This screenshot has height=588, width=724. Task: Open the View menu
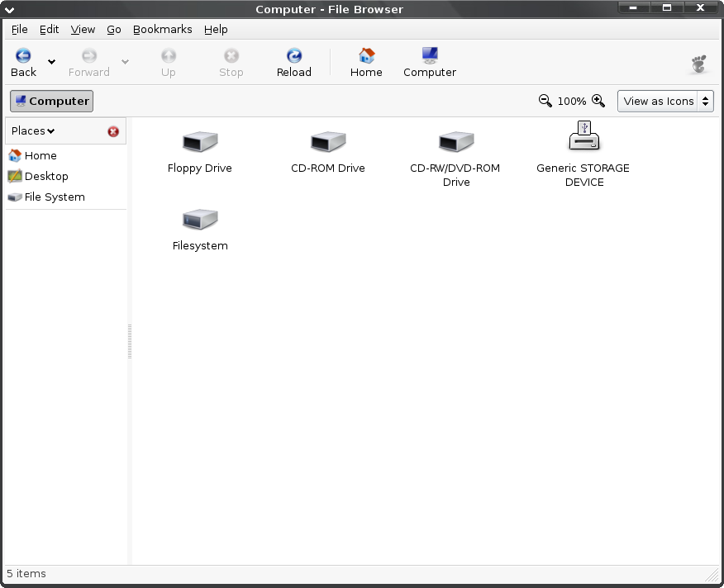tap(83, 30)
